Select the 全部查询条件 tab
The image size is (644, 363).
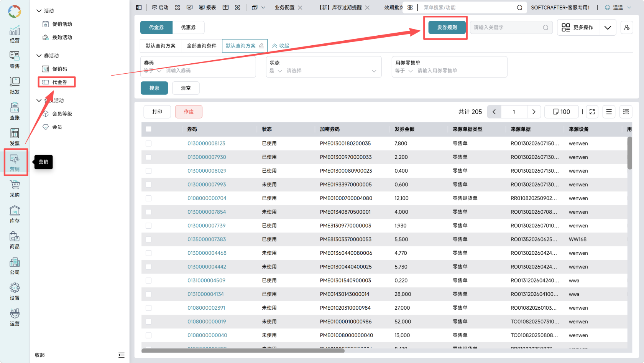pos(202,46)
